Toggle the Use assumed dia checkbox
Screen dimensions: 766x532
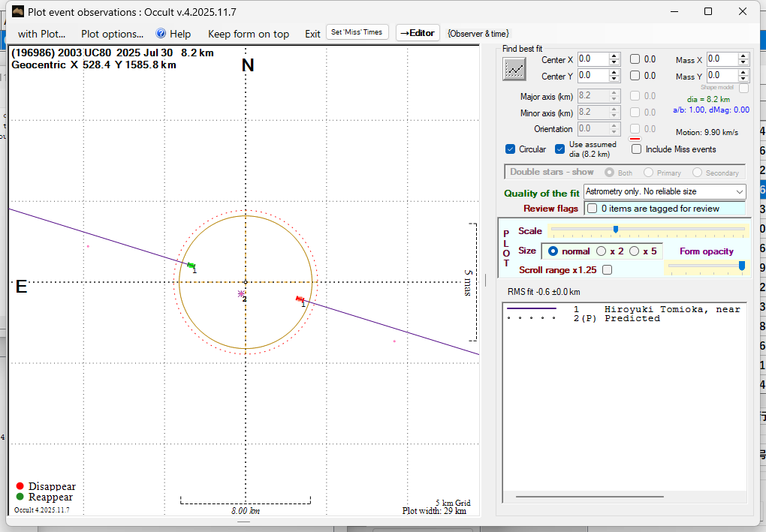(560, 149)
